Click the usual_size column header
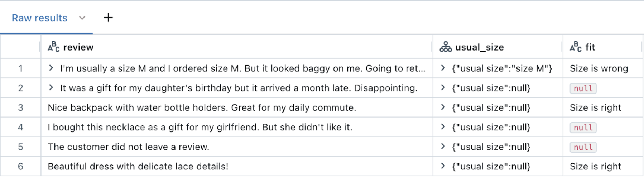The image size is (644, 177). coord(479,47)
